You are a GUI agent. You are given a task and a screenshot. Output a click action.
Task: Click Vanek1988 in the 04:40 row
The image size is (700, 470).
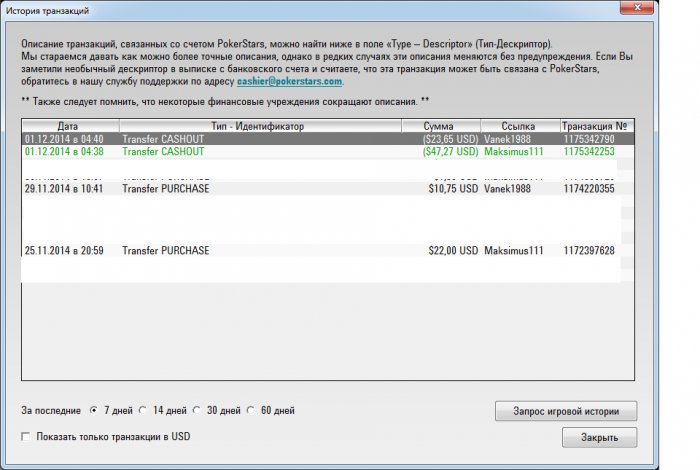pos(507,139)
